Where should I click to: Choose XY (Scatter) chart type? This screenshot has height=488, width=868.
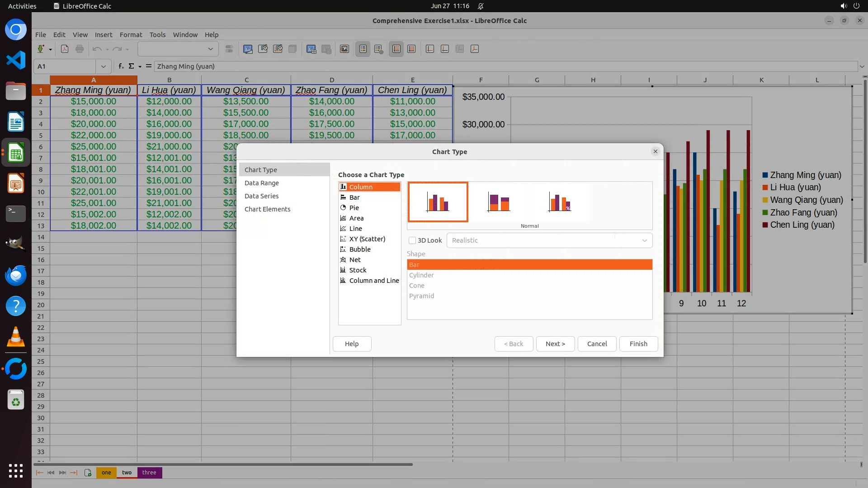pos(367,239)
